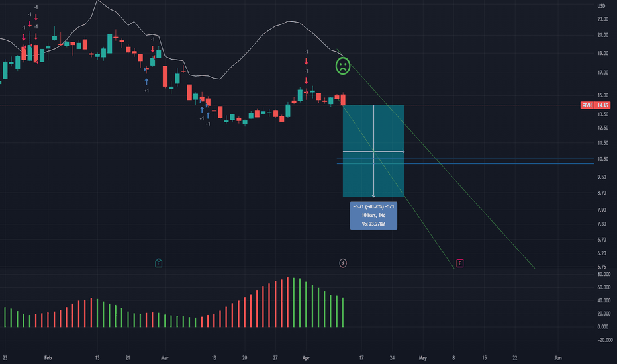Click the green sad face emoji annotation
Screen dimensions: 617x364
tap(343, 66)
